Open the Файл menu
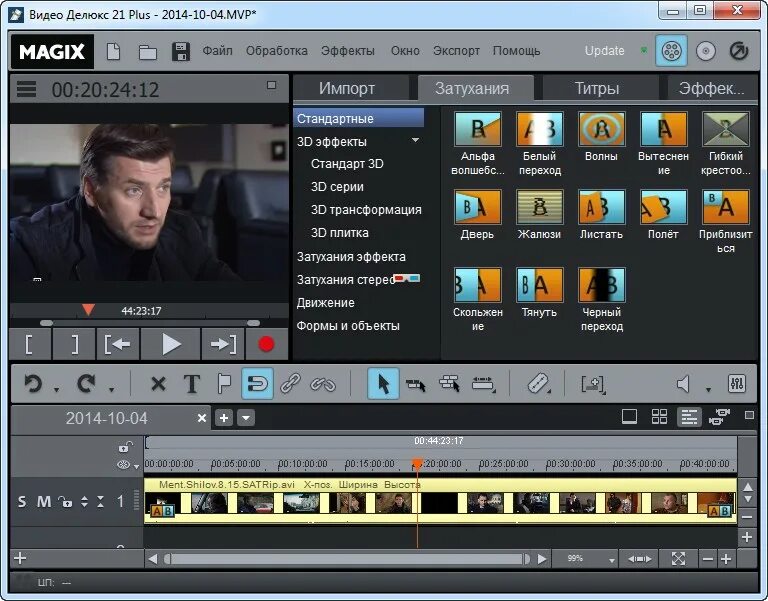768x601 pixels. click(217, 51)
